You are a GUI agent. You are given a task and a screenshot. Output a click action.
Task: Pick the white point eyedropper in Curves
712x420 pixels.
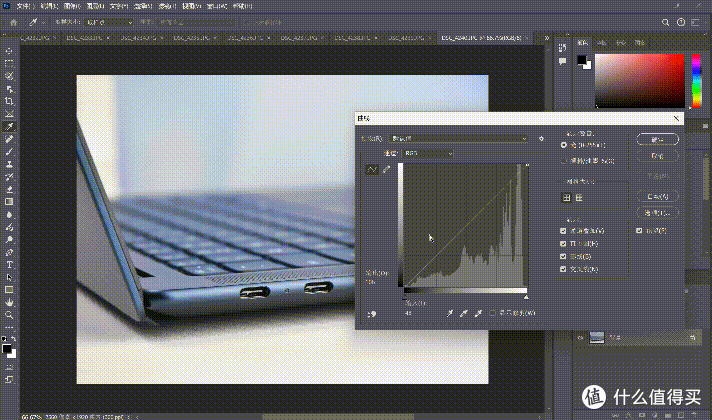tap(478, 313)
